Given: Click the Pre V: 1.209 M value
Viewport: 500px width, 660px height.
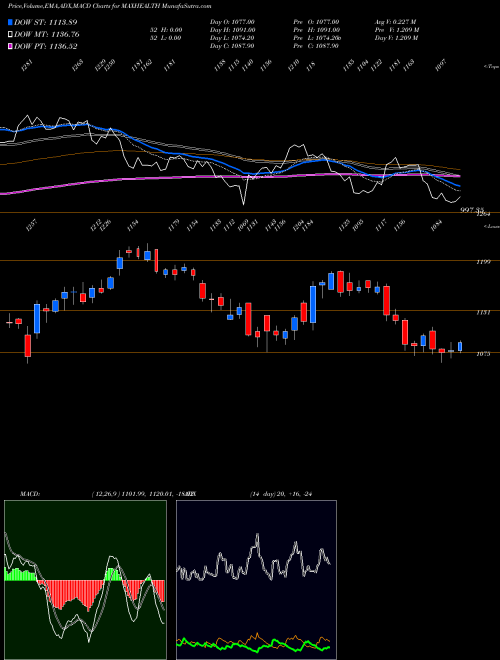Looking at the screenshot, I should 397,30.
